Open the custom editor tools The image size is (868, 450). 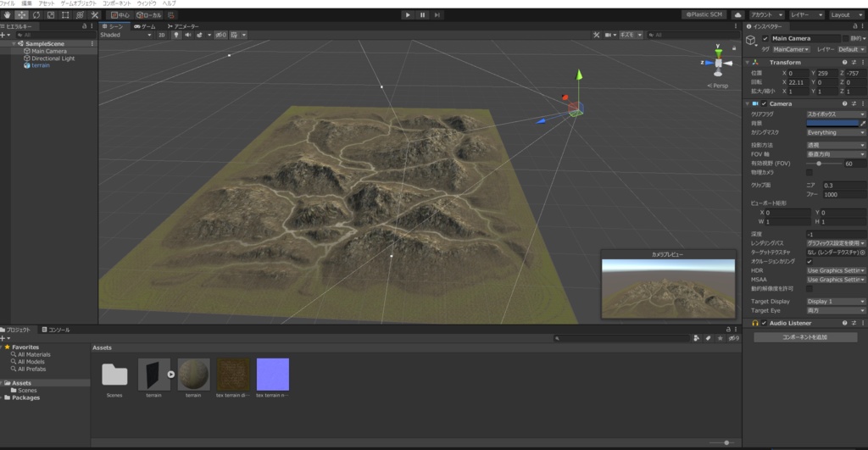(95, 15)
